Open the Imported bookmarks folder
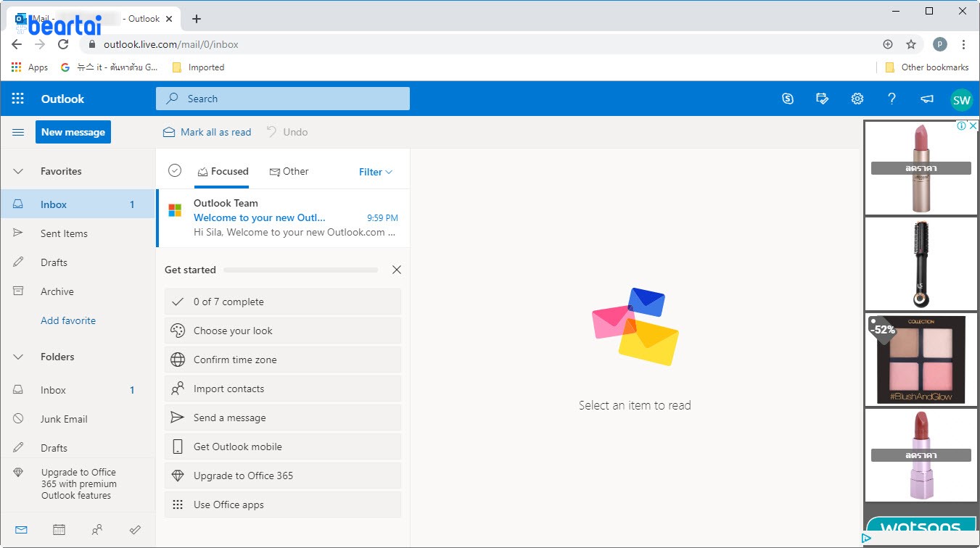 198,67
